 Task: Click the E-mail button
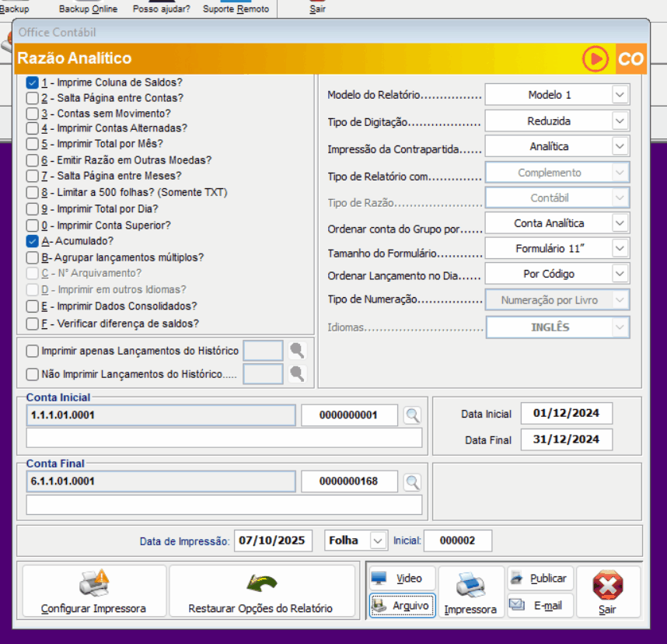(540, 605)
